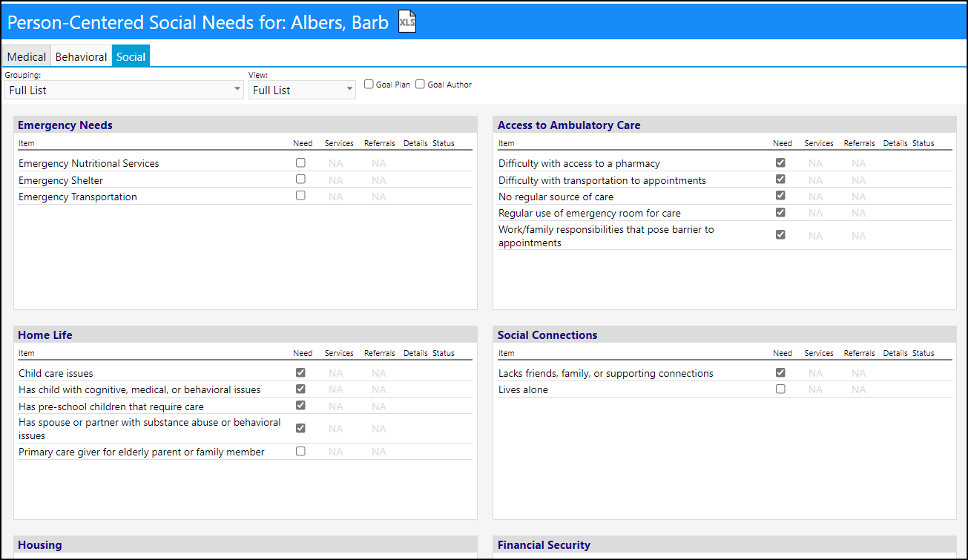The width and height of the screenshot is (968, 560).
Task: Uncheck Need for spouse with substance abuse
Action: pos(300,428)
